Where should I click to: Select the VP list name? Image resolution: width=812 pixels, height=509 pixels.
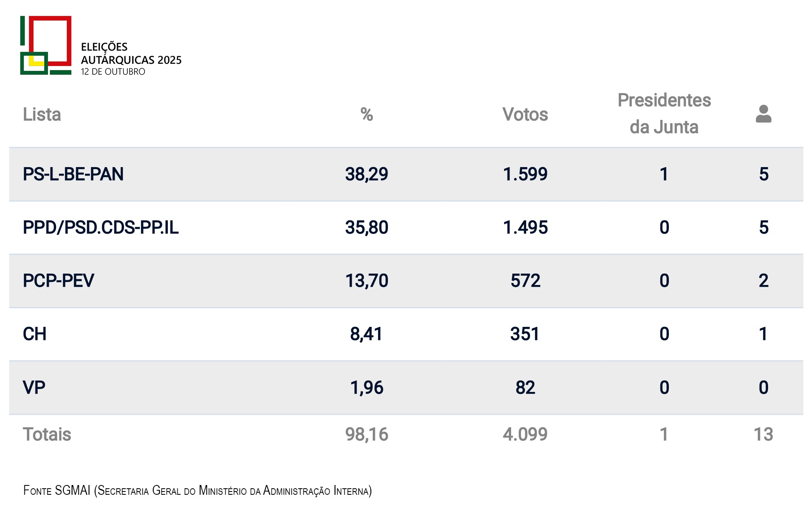pos(34,387)
